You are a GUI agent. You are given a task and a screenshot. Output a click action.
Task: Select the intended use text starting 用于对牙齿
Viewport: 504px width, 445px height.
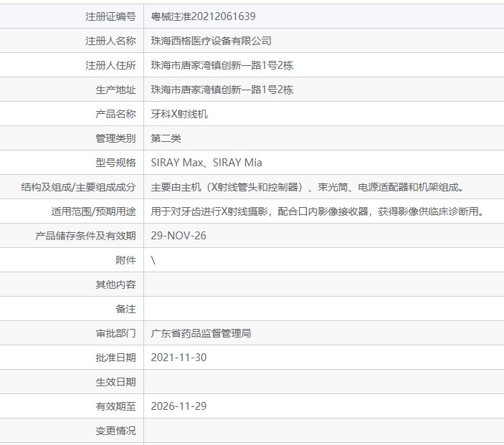pos(318,211)
